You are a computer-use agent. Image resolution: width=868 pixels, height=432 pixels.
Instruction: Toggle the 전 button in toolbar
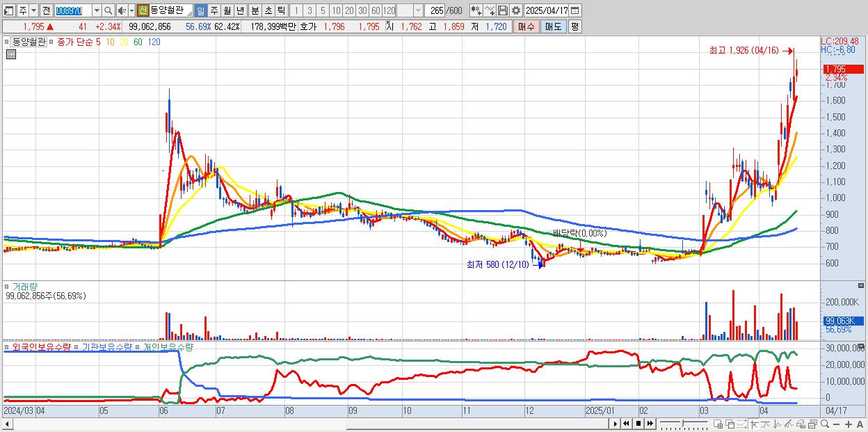(46, 10)
